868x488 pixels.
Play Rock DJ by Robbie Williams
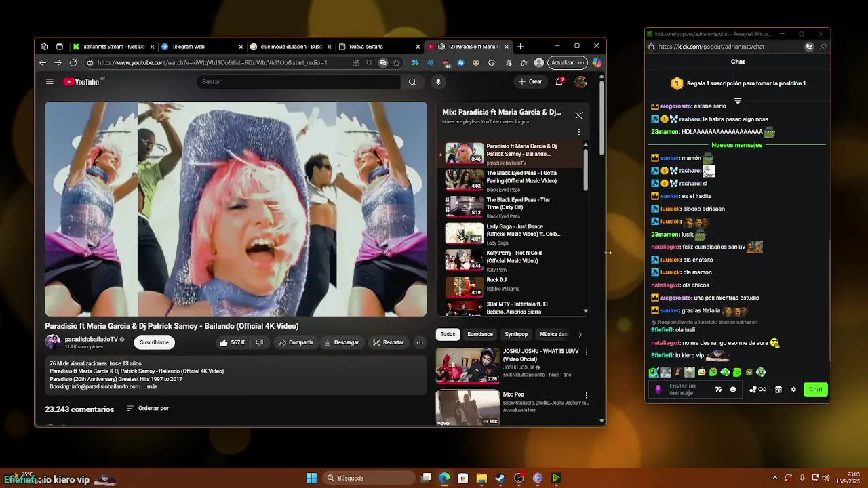point(510,287)
